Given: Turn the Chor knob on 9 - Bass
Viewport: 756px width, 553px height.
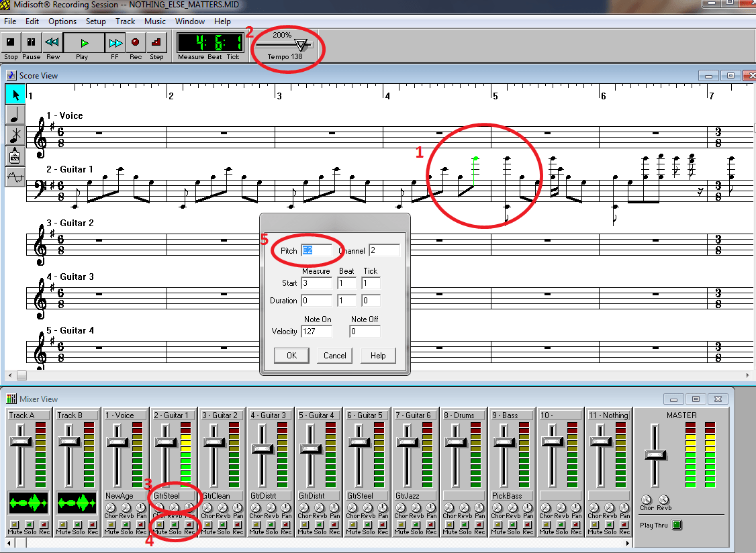Looking at the screenshot, I should 497,507.
